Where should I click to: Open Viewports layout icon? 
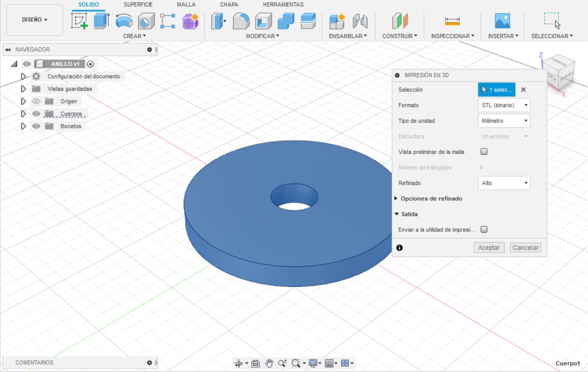coord(345,363)
